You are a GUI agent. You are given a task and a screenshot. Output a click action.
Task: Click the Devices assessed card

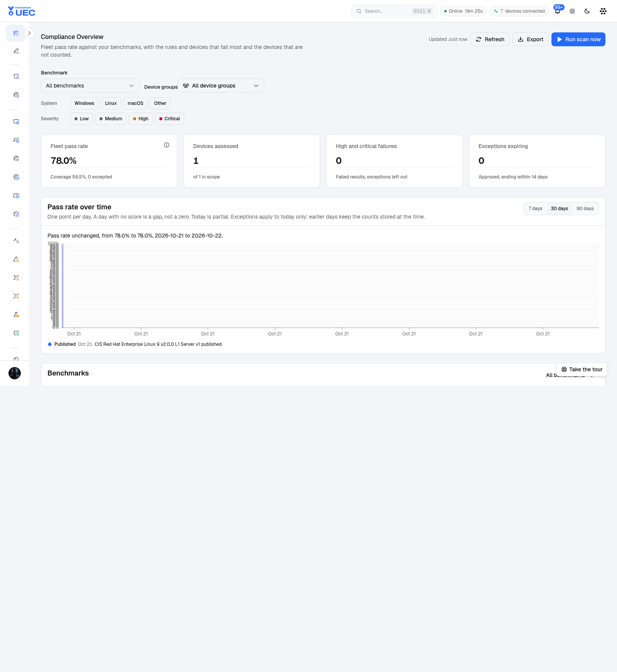(x=252, y=161)
